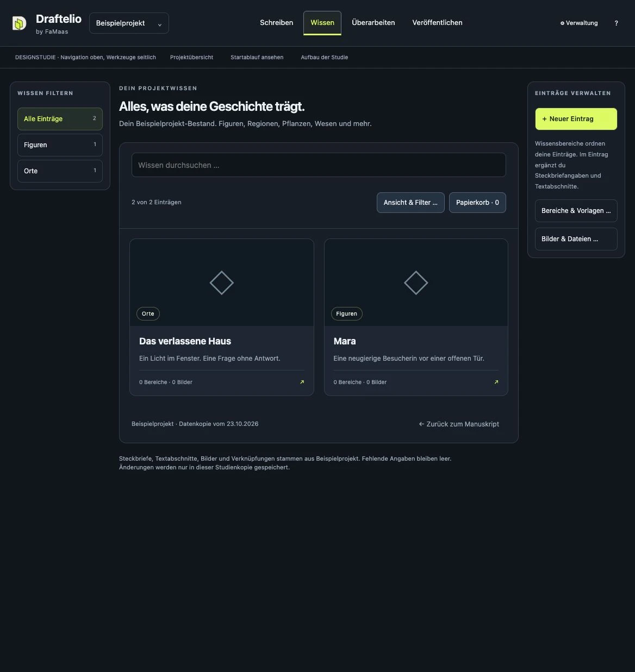This screenshot has width=635, height=672.
Task: Open the Papierkorb trash
Action: coord(477,203)
